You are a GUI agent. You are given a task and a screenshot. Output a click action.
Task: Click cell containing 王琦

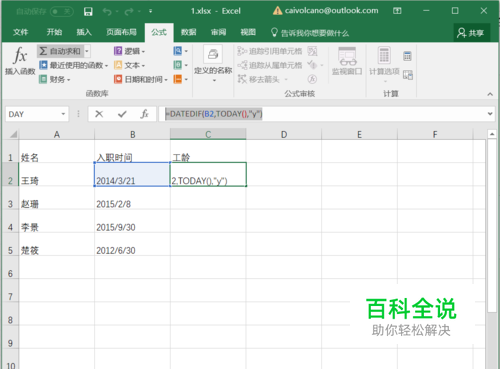57,174
